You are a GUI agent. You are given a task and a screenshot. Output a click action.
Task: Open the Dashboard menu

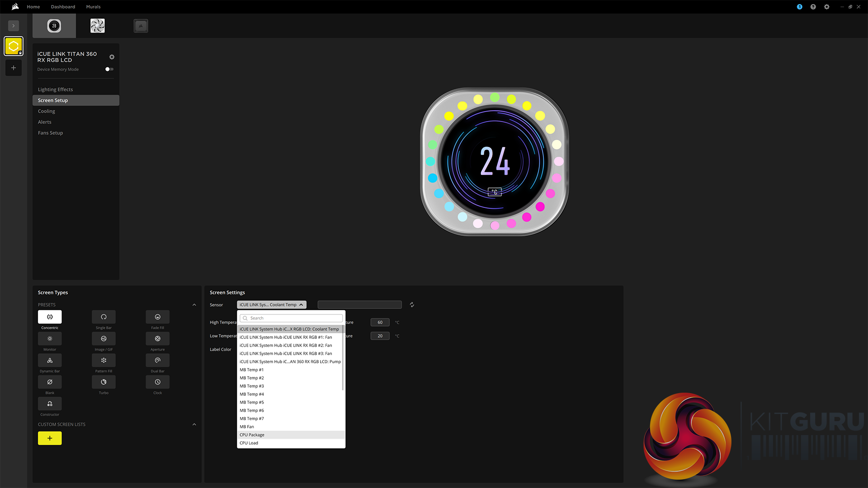[63, 7]
